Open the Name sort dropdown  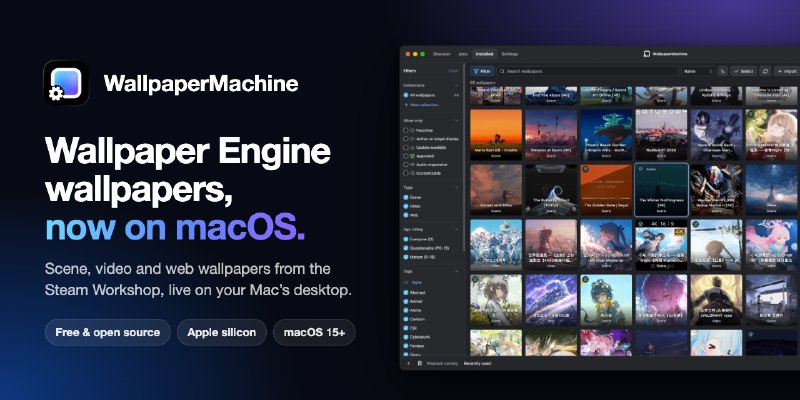coord(698,71)
